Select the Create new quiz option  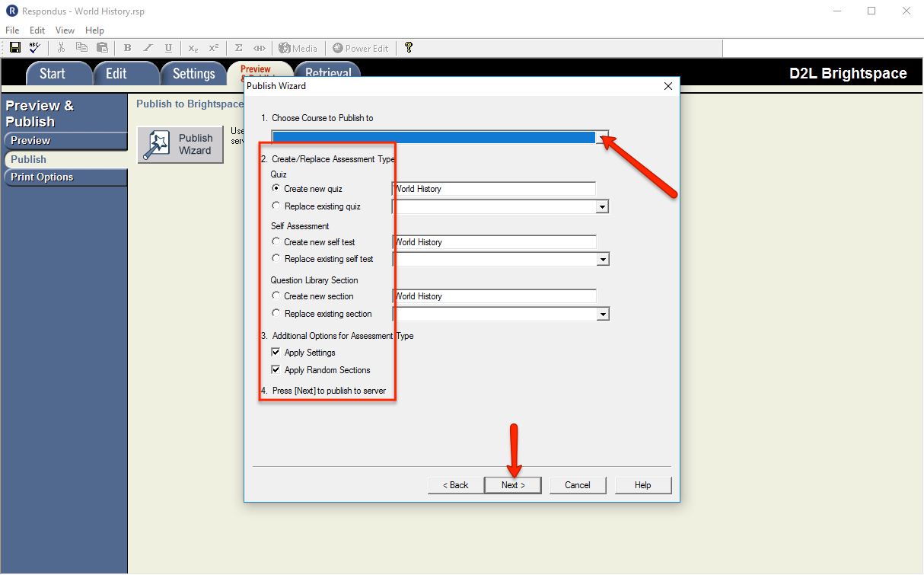tap(276, 188)
